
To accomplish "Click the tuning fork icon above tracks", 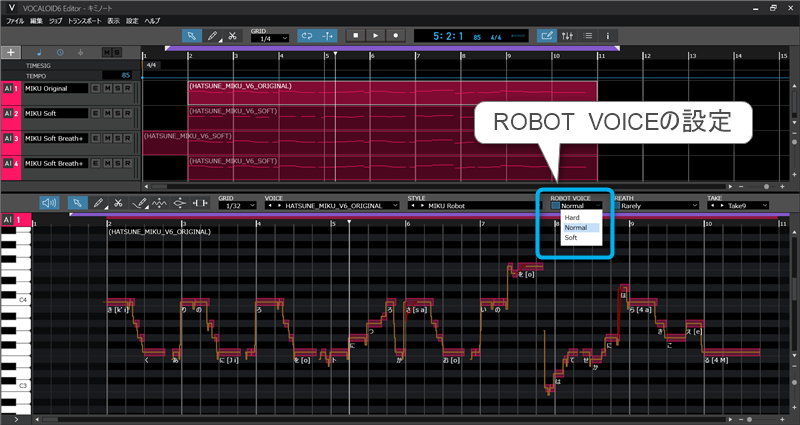I will click(80, 53).
